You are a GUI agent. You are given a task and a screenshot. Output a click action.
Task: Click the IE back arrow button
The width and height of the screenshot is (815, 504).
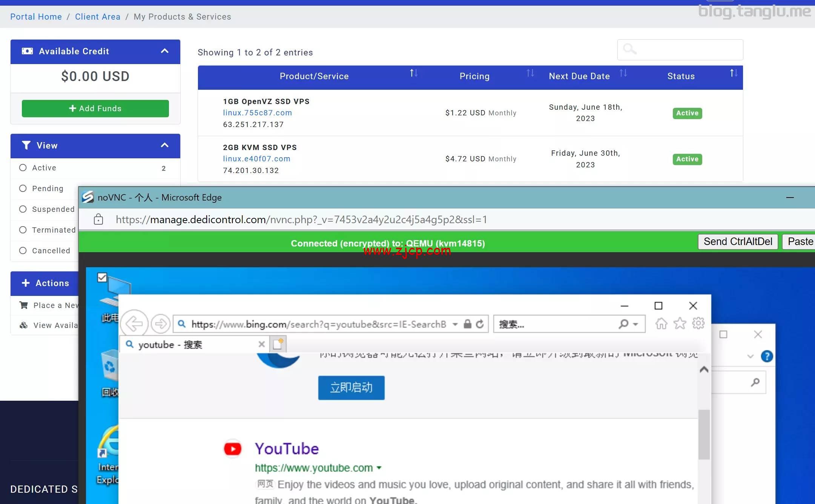pos(134,323)
